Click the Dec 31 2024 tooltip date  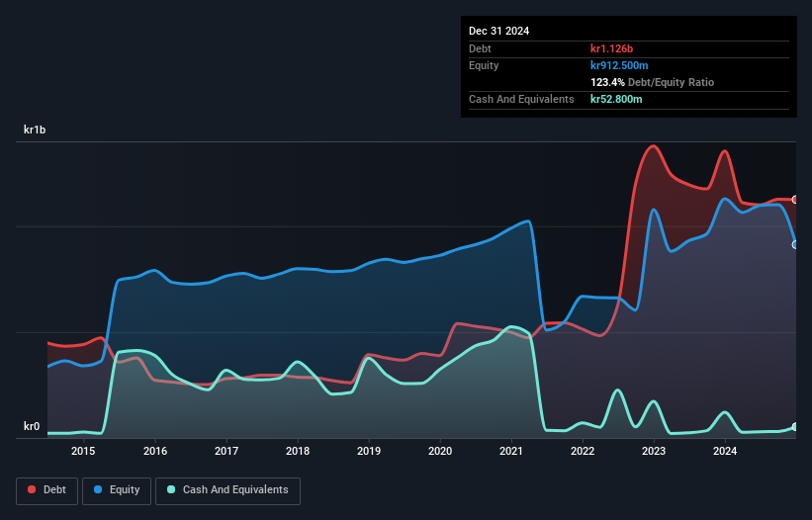pyautogui.click(x=498, y=31)
